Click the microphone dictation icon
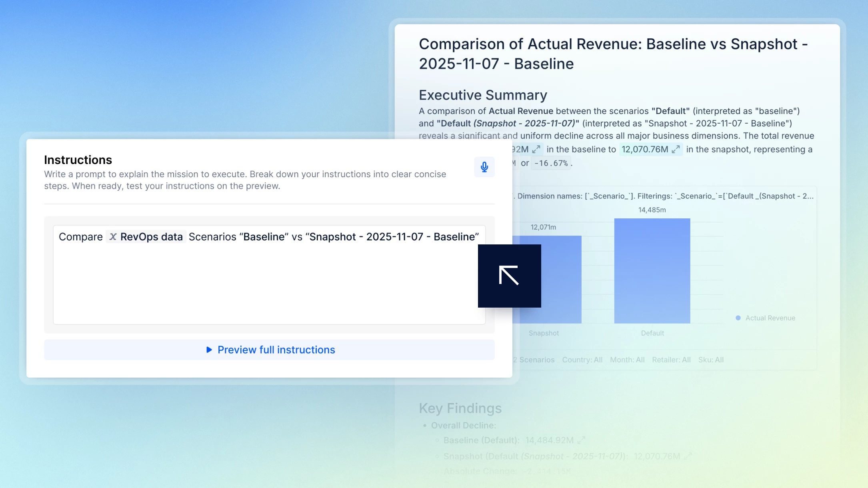Screen dimensions: 868x488 point(484,167)
